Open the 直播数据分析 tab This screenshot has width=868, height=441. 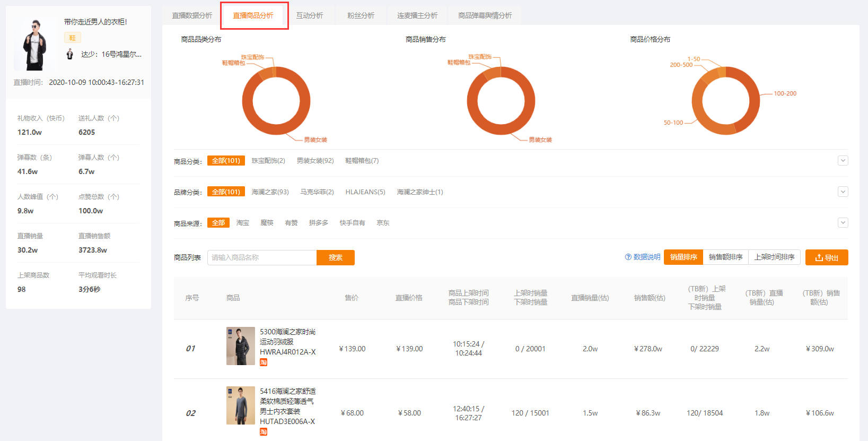pos(192,15)
